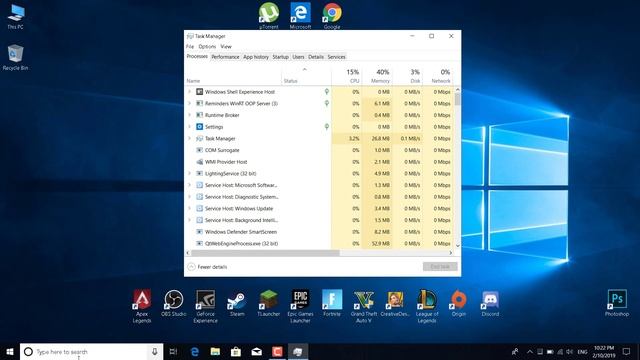Select the Fortnite desktop shortcut

(332, 303)
